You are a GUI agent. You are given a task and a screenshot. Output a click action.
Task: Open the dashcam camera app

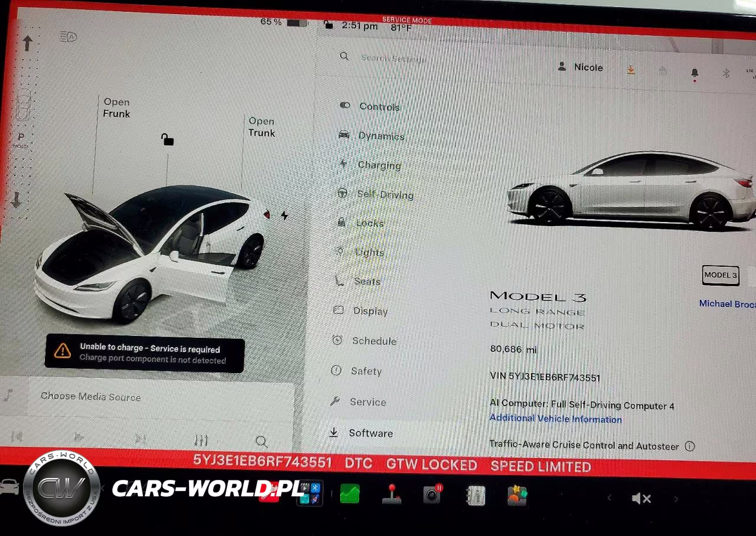[433, 495]
